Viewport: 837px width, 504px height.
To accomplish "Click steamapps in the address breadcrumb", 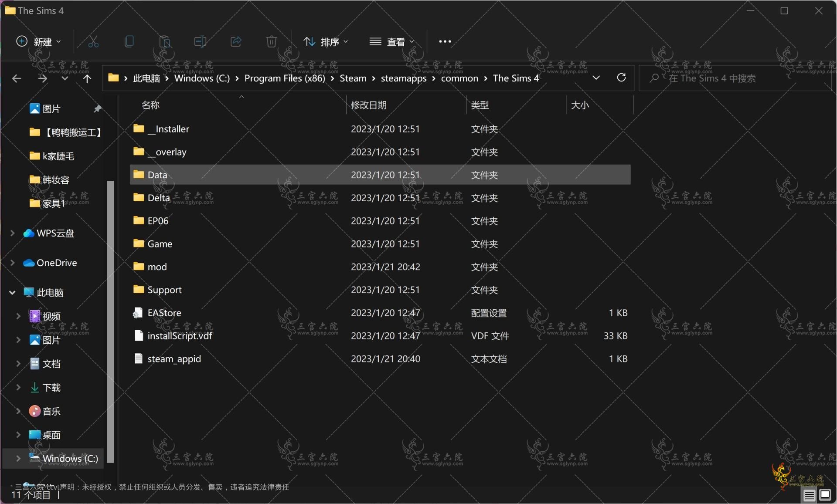I will pos(404,78).
